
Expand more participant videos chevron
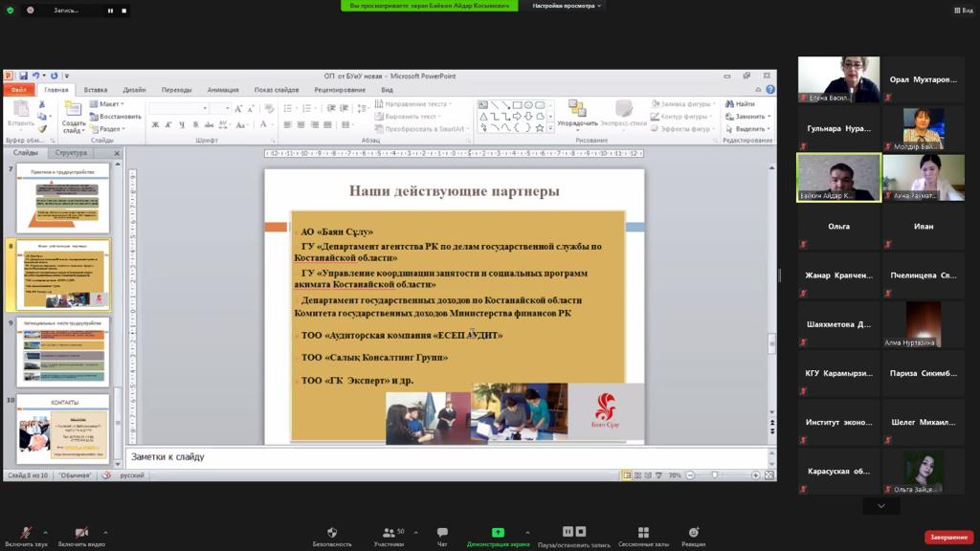[881, 506]
